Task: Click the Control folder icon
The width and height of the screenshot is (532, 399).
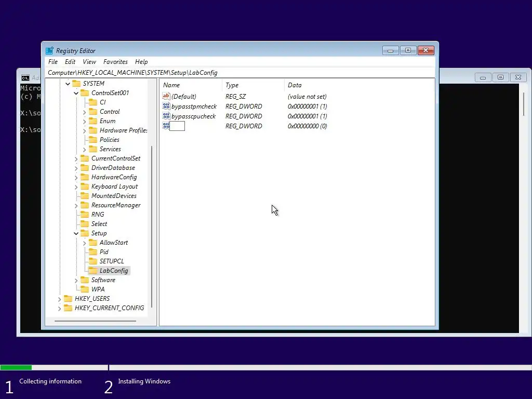Action: tap(93, 112)
